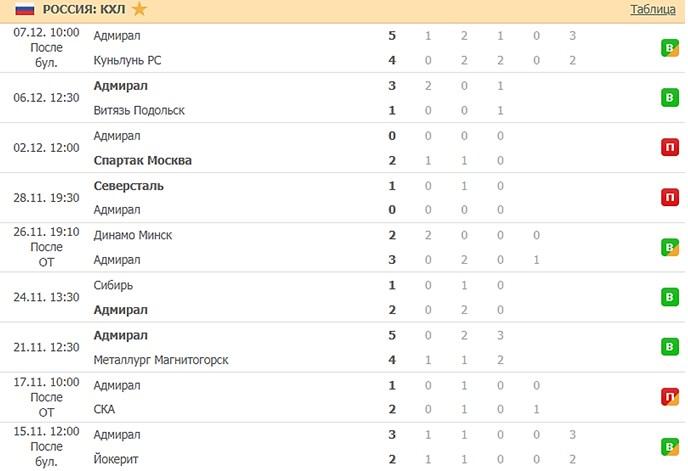Image resolution: width=688 pixels, height=471 pixels.
Task: Open the Куньлунь РС team row
Action: click(x=127, y=60)
